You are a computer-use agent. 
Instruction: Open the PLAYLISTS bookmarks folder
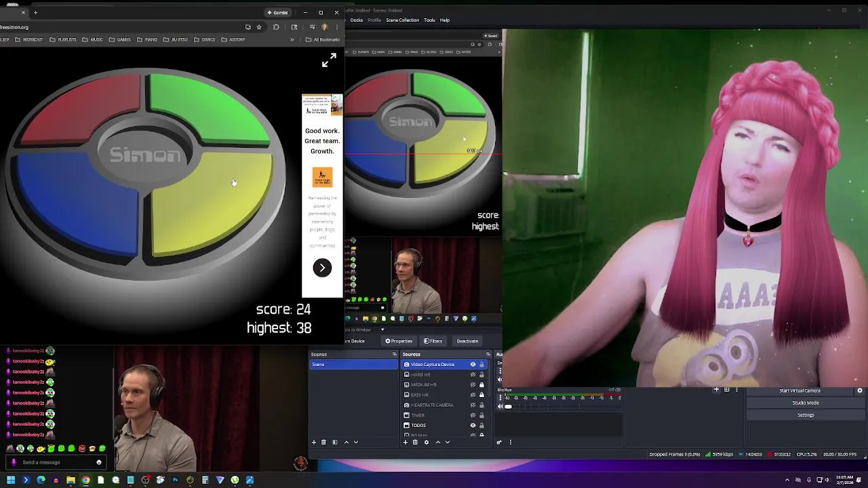click(63, 39)
